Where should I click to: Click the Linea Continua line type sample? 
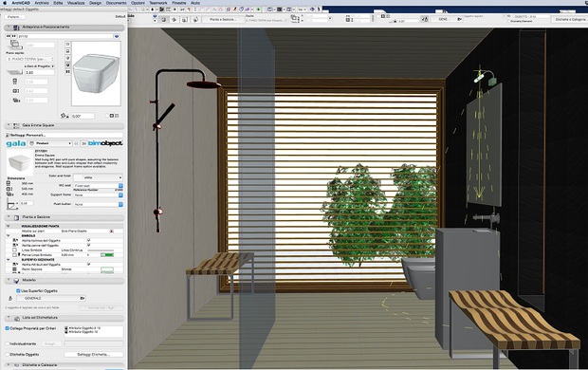point(101,250)
